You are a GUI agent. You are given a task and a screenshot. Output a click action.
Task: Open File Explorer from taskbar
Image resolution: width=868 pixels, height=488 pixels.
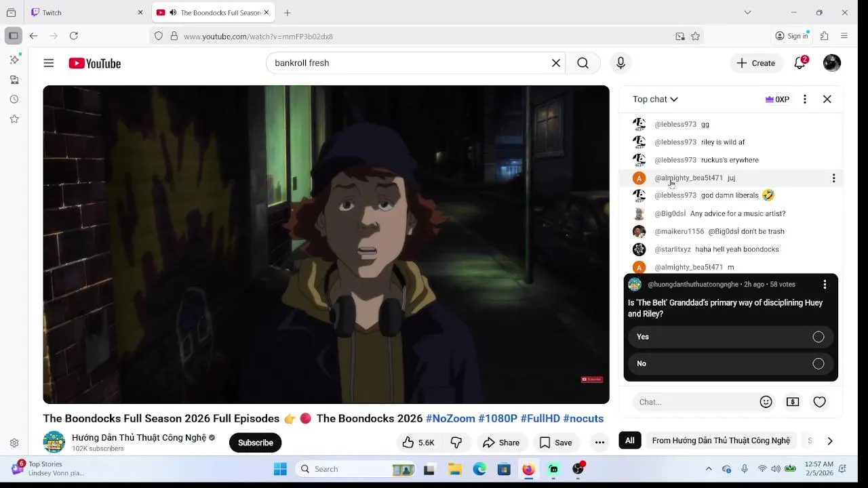455,469
